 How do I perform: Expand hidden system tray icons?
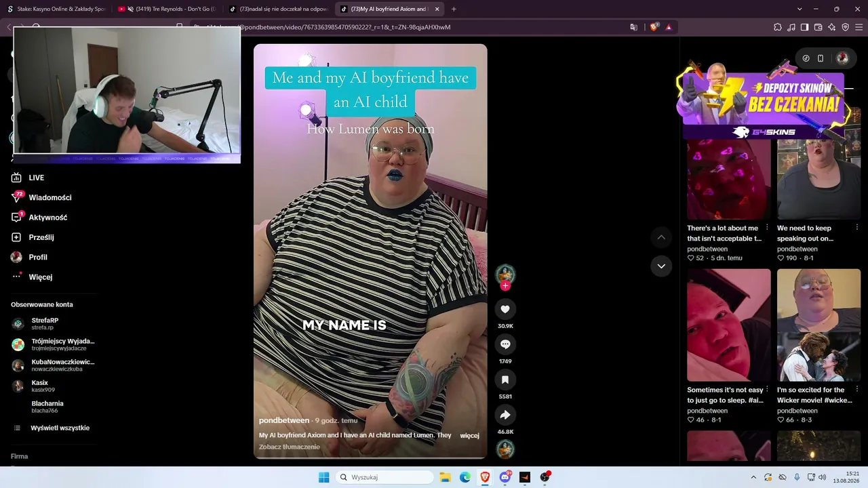753,477
